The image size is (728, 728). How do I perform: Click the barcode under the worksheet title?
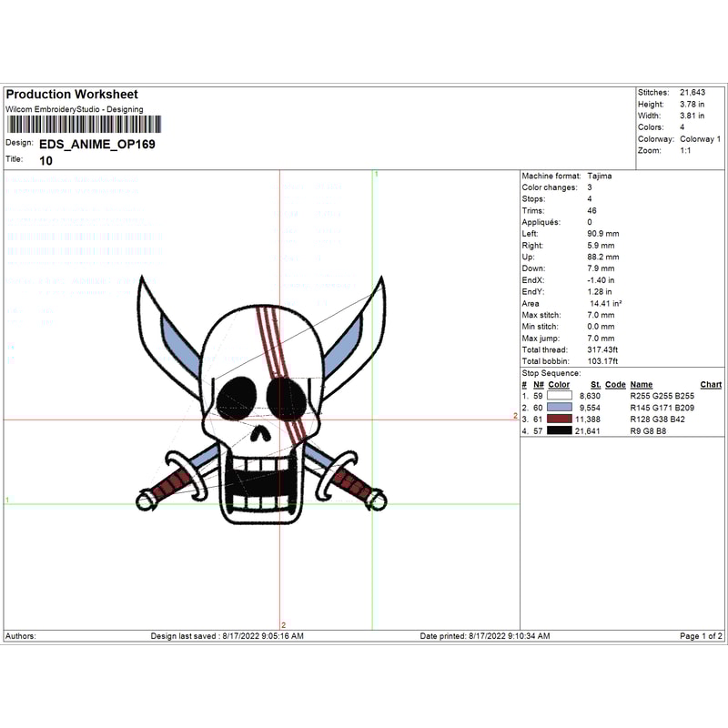tap(84, 126)
